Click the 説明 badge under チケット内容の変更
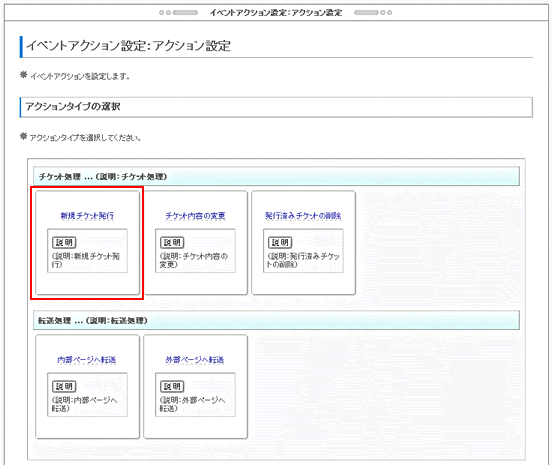Image resolution: width=552 pixels, height=465 pixels. point(172,242)
